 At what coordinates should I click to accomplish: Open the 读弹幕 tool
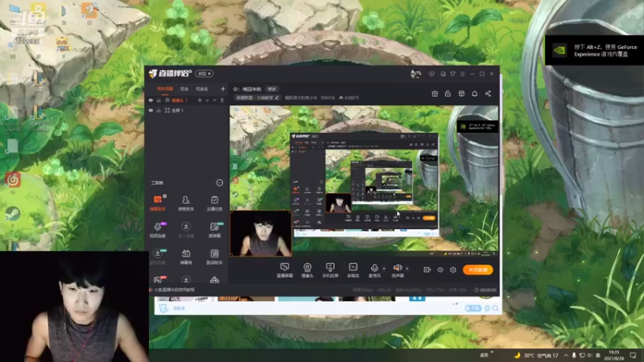click(214, 229)
